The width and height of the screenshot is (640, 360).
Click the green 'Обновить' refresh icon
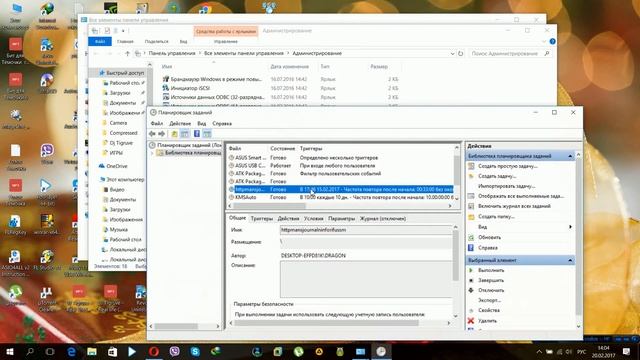[x=471, y=237]
